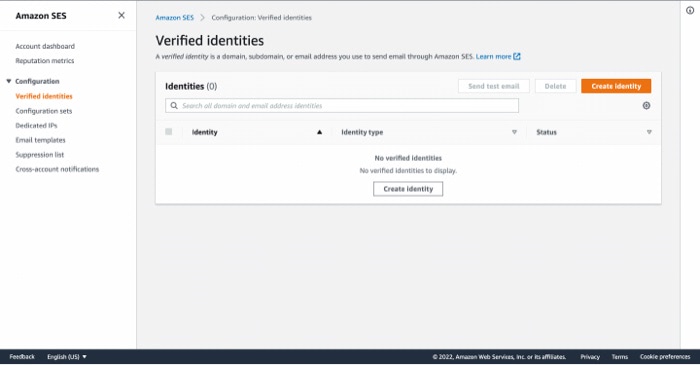This screenshot has width=700, height=365.
Task: Click the Delete button
Action: 555,86
